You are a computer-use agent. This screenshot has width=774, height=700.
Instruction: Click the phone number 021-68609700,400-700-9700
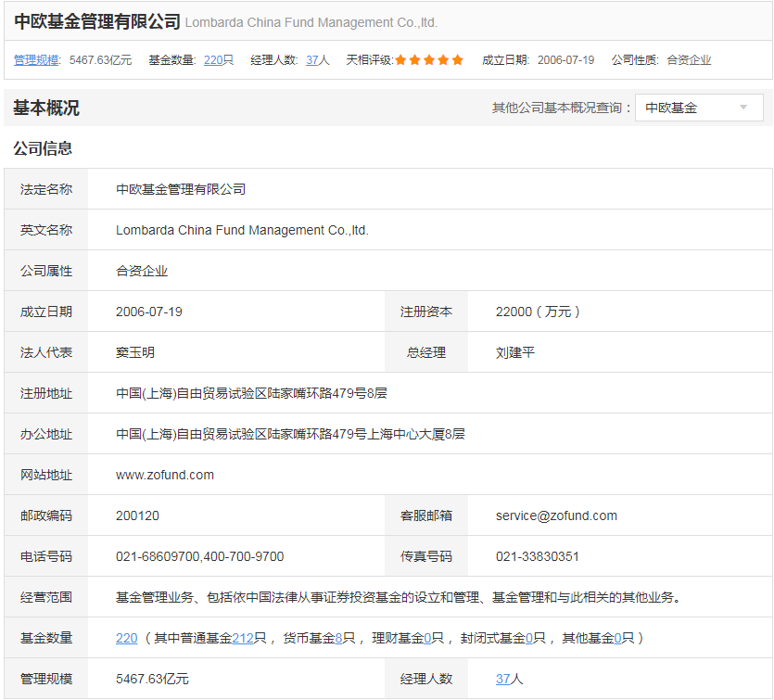click(200, 557)
